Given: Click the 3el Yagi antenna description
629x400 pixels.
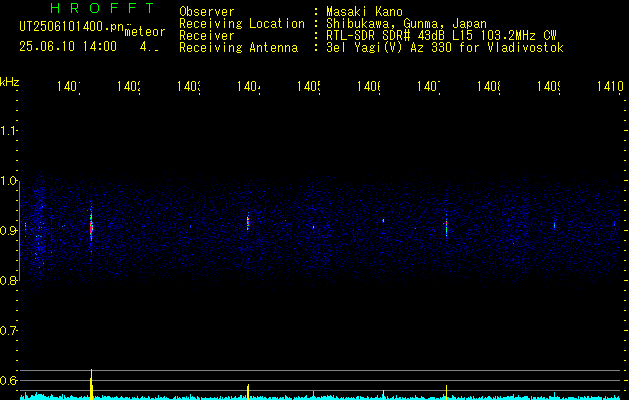Looking at the screenshot, I should coord(445,48).
